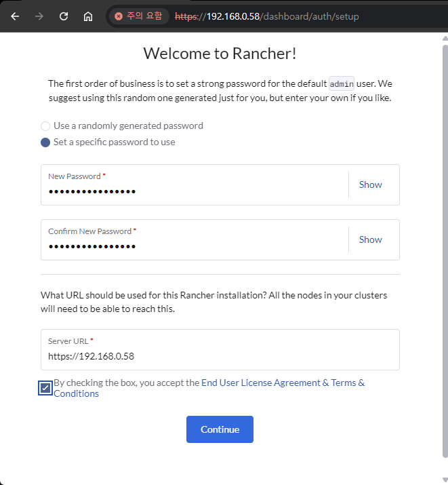448x485 pixels.
Task: Show the New Password characters
Action: (x=370, y=185)
